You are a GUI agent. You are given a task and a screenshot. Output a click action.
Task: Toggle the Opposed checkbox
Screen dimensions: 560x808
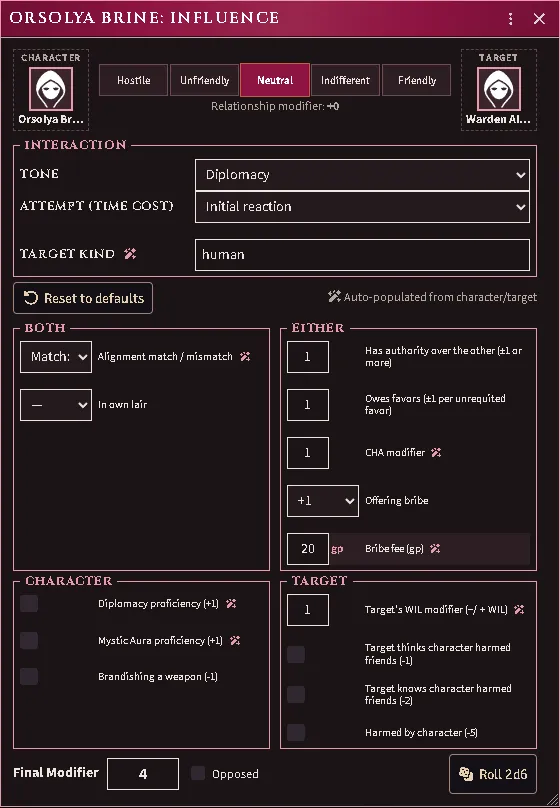(x=198, y=773)
